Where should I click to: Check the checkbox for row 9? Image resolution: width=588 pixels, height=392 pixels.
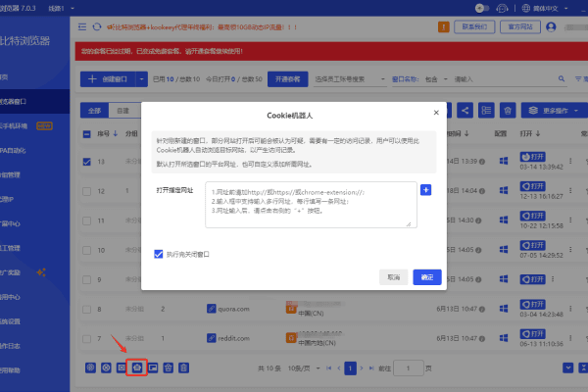[x=86, y=280]
